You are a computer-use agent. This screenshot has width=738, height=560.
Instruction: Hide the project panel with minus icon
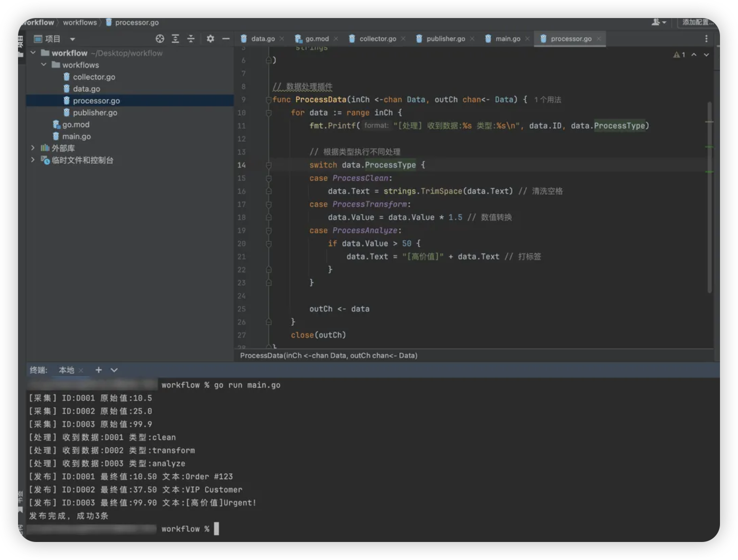pyautogui.click(x=226, y=39)
